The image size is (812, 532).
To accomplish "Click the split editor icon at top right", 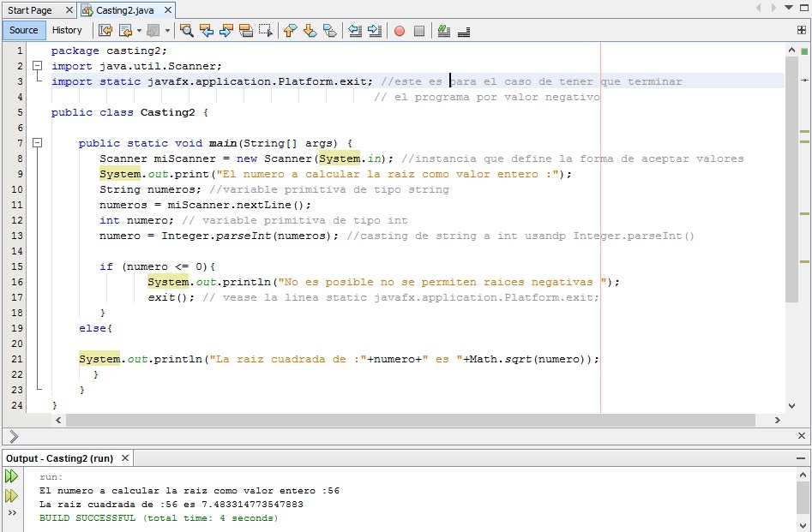I will 802,30.
